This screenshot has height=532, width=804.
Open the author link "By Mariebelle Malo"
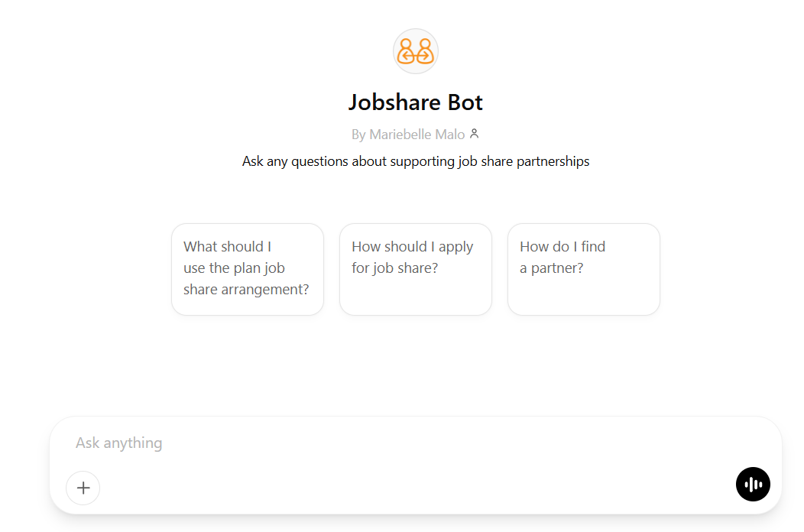(x=408, y=135)
